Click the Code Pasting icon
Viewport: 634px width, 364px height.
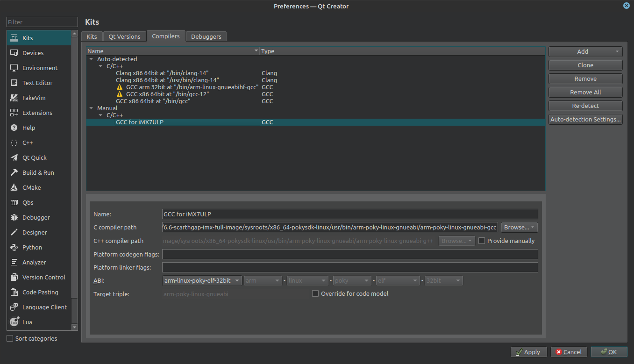[14, 292]
